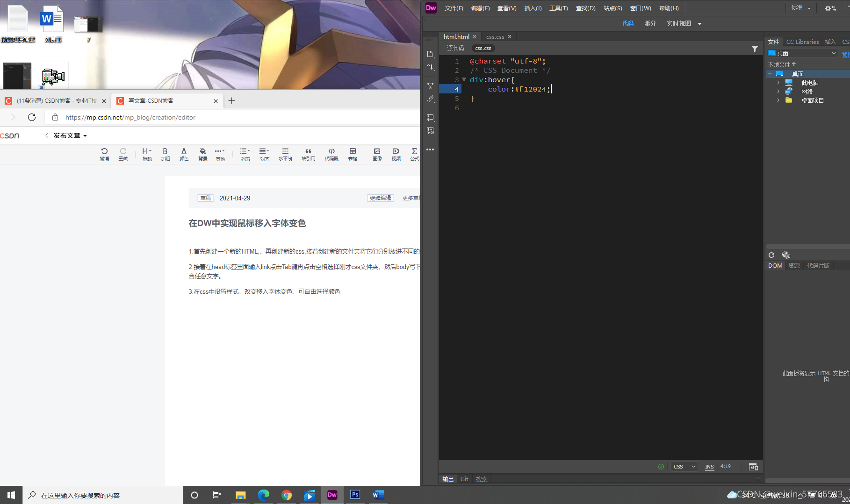Collapse the code fold at line 3
The height and width of the screenshot is (504, 850).
click(x=464, y=80)
